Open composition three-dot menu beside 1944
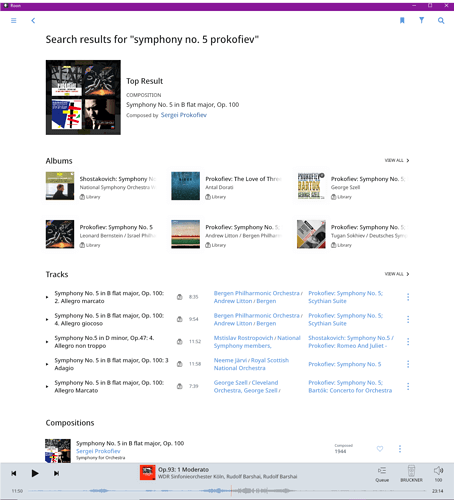Viewport: 454px width, 500px height. pyautogui.click(x=400, y=449)
